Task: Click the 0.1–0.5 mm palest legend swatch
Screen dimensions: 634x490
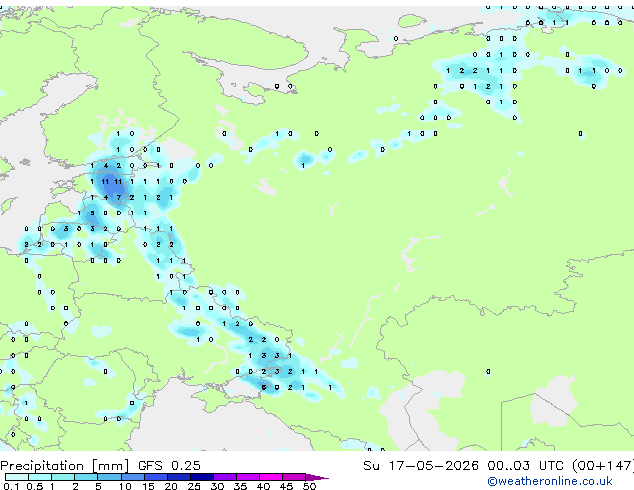Action: click(17, 477)
